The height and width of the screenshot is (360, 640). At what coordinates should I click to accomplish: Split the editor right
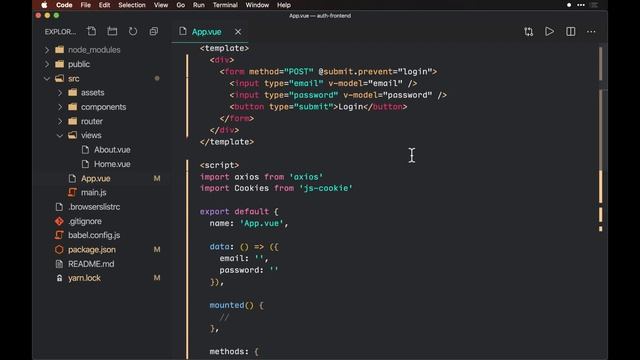tap(571, 31)
